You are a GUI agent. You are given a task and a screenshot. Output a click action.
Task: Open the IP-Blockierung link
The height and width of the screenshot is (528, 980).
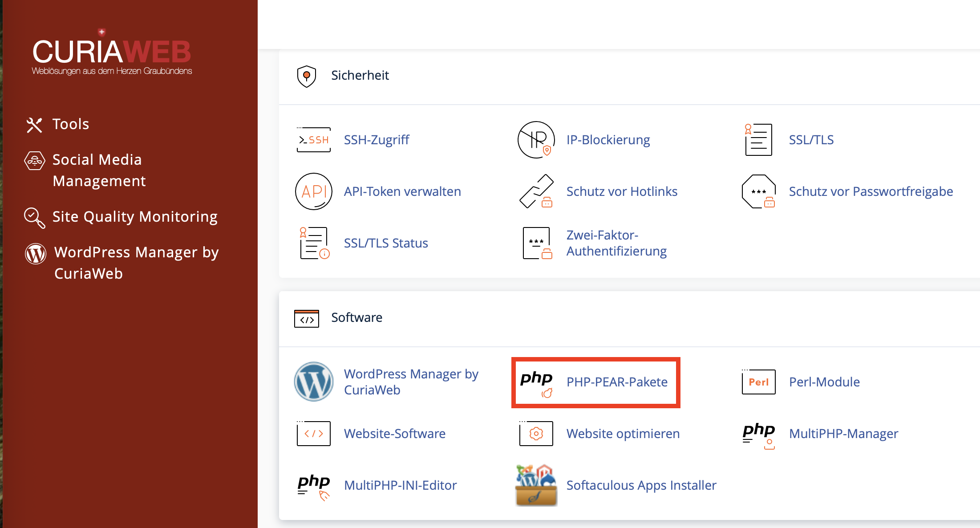click(x=608, y=140)
